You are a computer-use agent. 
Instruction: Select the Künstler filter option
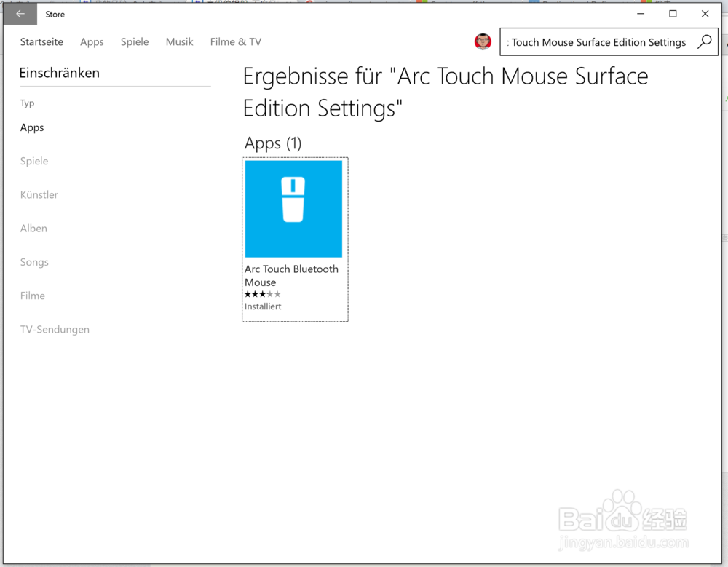click(39, 194)
